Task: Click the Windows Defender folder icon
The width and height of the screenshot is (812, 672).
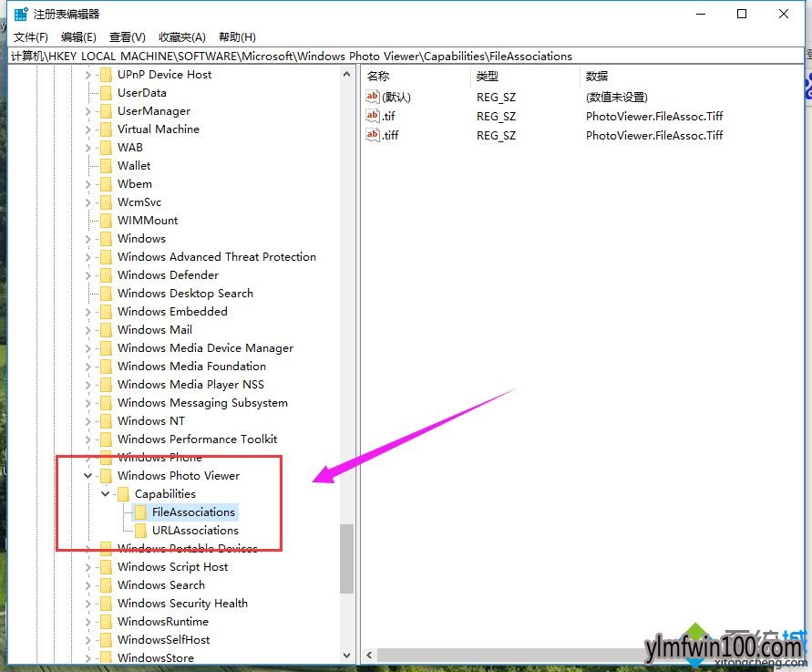Action: [x=106, y=275]
